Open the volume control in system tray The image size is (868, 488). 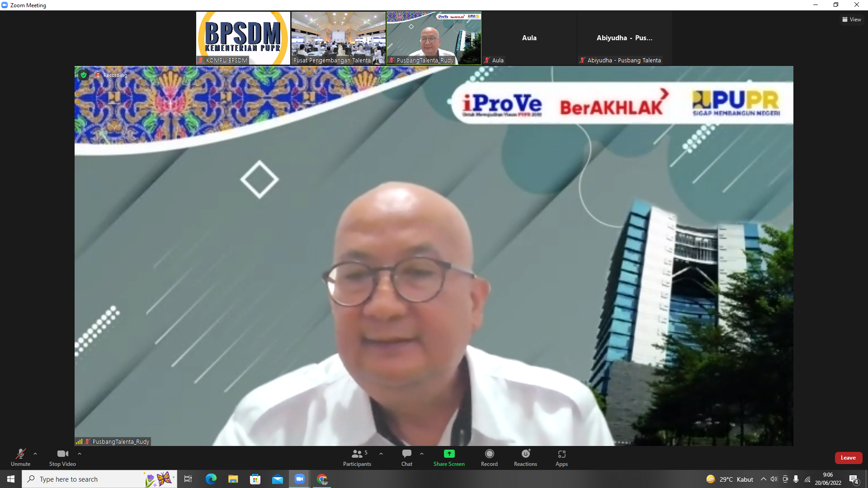tap(774, 479)
